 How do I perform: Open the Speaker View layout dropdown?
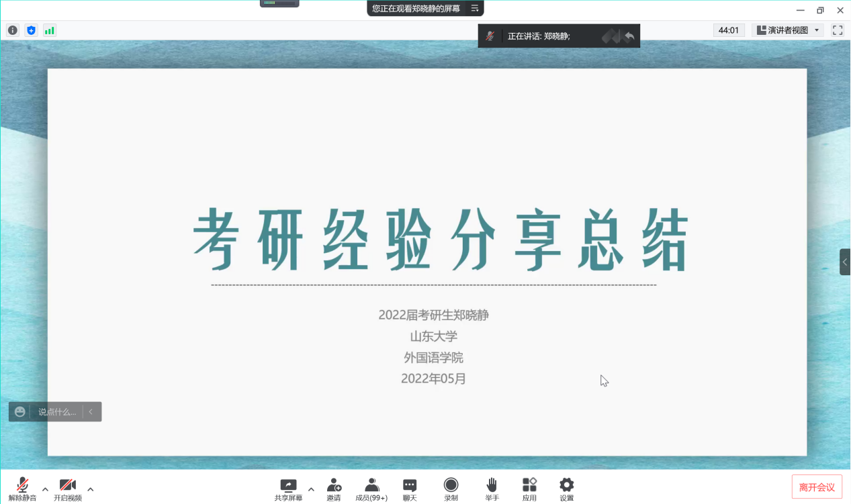click(x=788, y=30)
